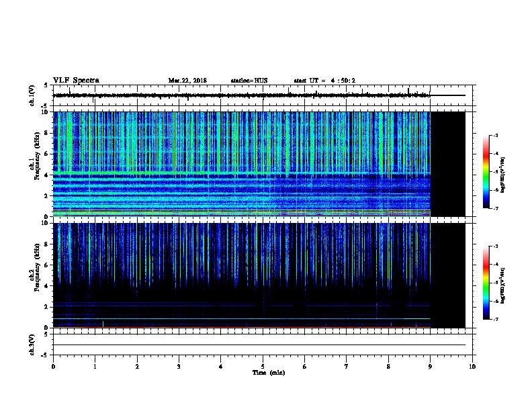Click time axis tick label "7"
This screenshot has width=532, height=411.
[347, 366]
